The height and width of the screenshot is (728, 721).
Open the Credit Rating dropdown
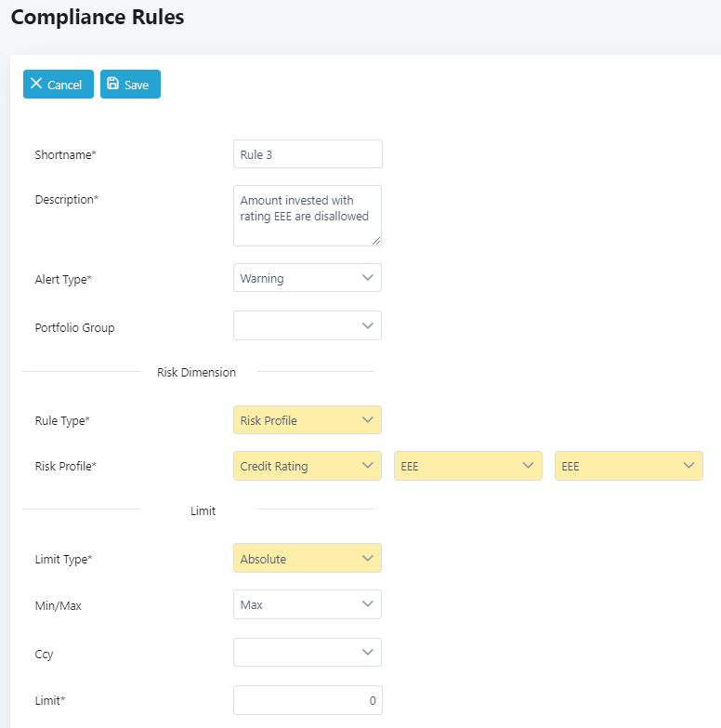(307, 466)
